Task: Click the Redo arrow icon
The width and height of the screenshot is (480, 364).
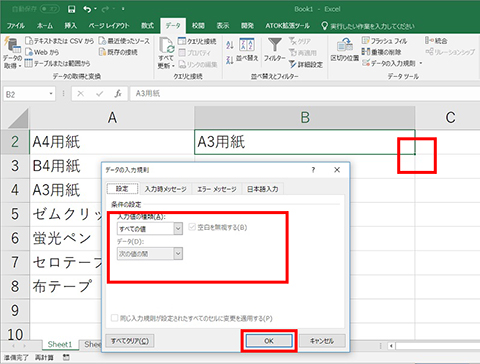Action: pyautogui.click(x=105, y=9)
